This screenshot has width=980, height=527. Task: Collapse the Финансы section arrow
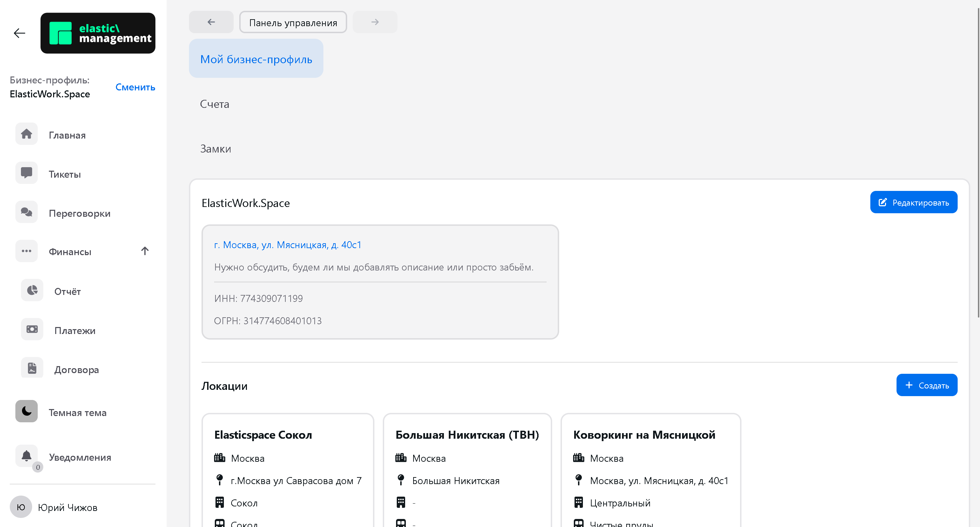[145, 251]
